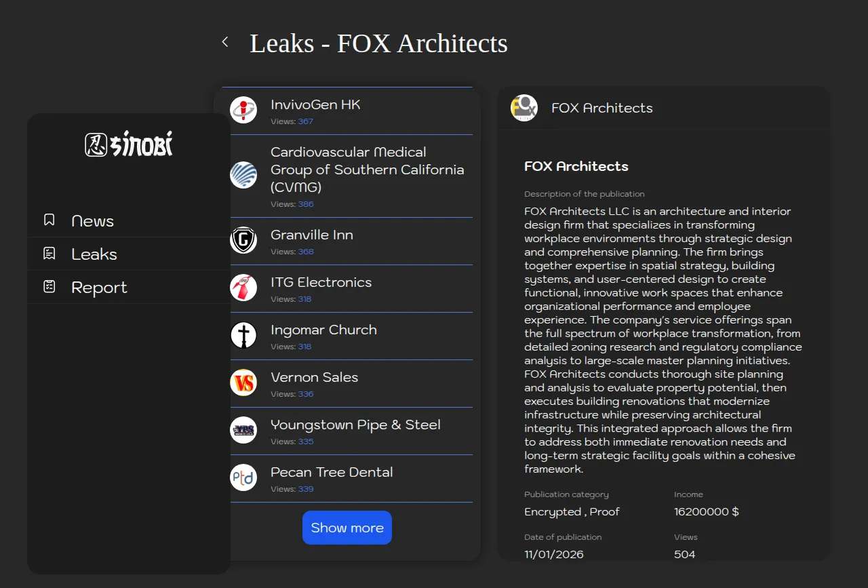Click the Vernon Sales VS logo
Screen dimensions: 868x588
pyautogui.click(x=243, y=383)
